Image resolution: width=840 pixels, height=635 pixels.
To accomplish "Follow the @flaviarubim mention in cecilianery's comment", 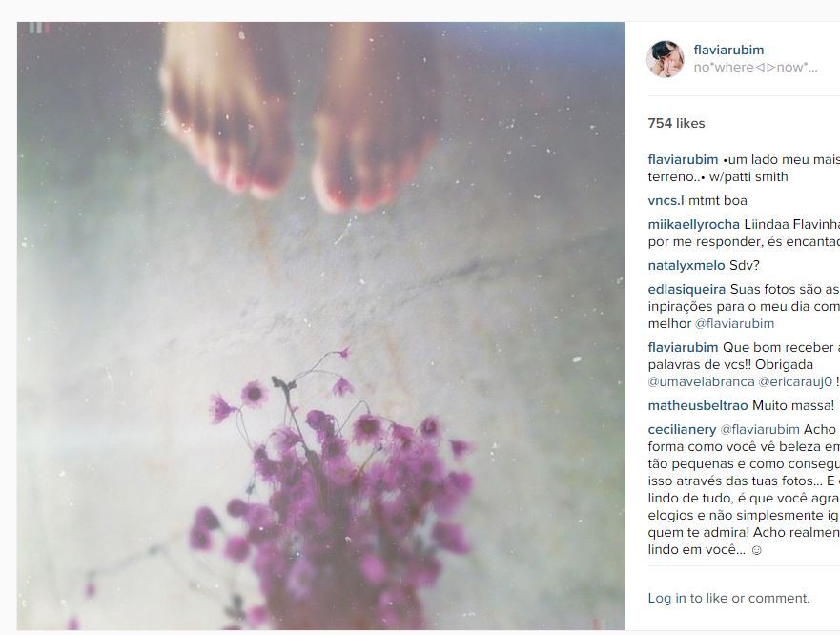I will click(x=760, y=429).
